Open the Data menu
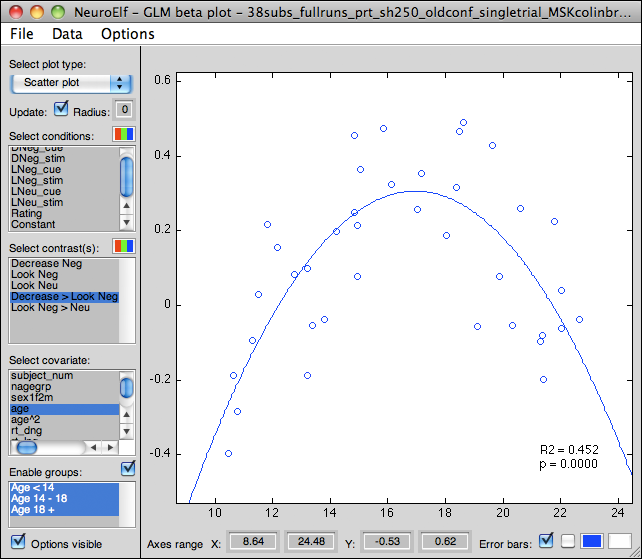The height and width of the screenshot is (559, 642). (x=68, y=34)
